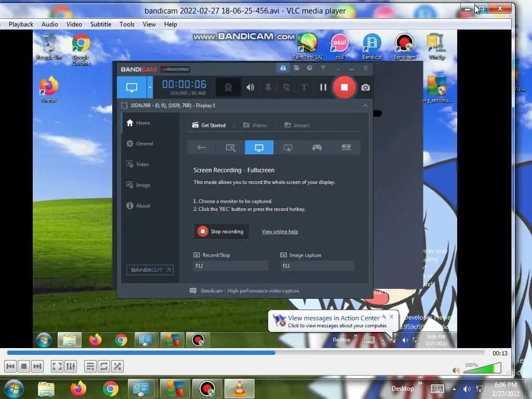Click Bandicam camera screenshot icon

pos(365,87)
